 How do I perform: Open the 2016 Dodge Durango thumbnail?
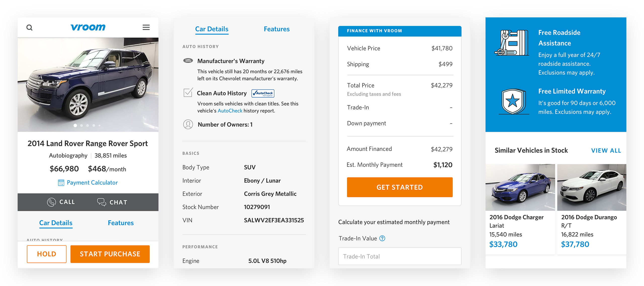[592, 187]
